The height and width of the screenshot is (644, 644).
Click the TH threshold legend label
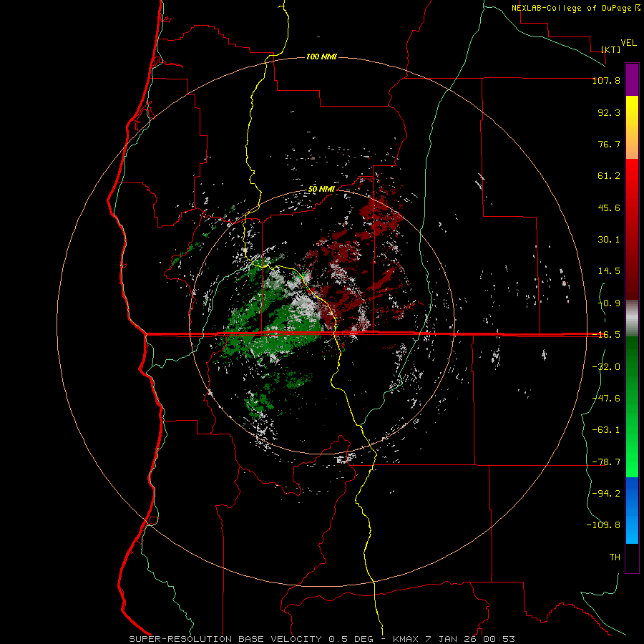pos(615,557)
